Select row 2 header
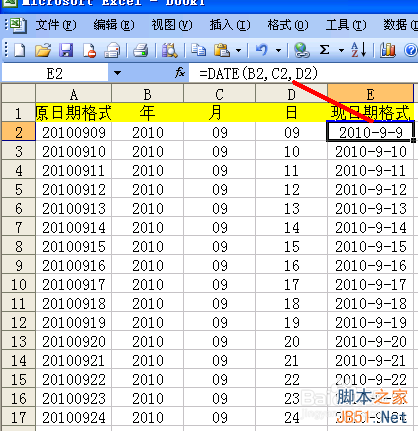 [19, 132]
